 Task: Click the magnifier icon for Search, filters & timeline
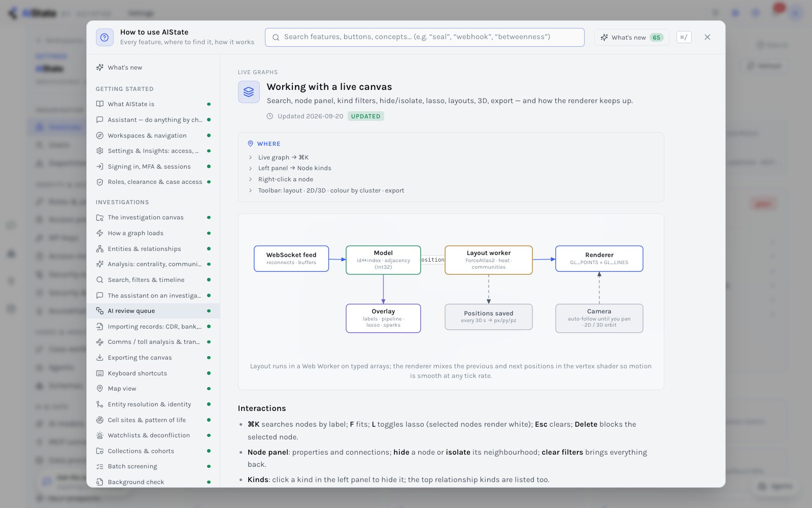(x=100, y=280)
